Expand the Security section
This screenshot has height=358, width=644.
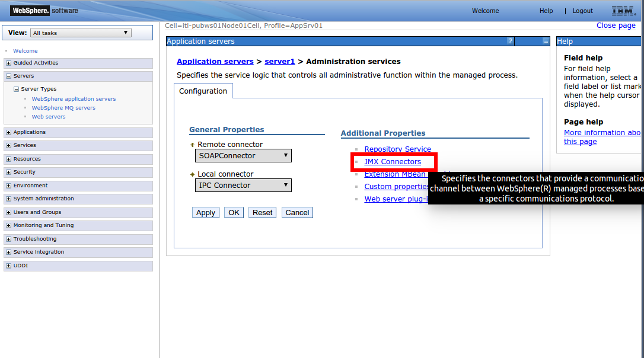pyautogui.click(x=8, y=172)
